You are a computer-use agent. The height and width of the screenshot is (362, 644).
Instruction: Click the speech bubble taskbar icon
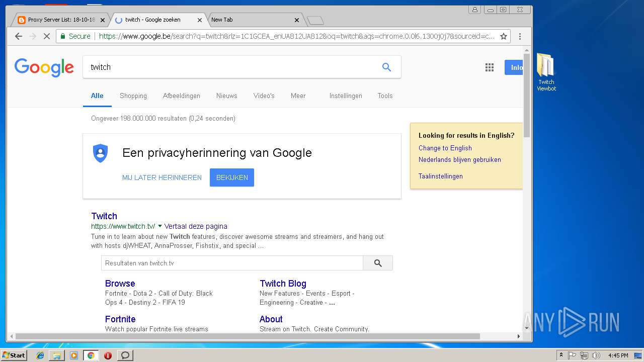point(125,355)
